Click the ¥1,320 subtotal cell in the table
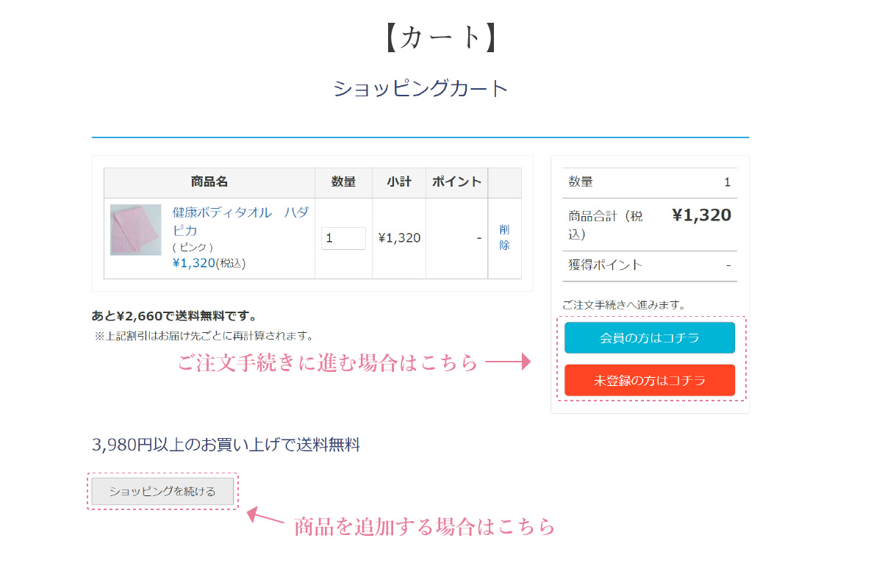The height and width of the screenshot is (588, 882). 399,238
